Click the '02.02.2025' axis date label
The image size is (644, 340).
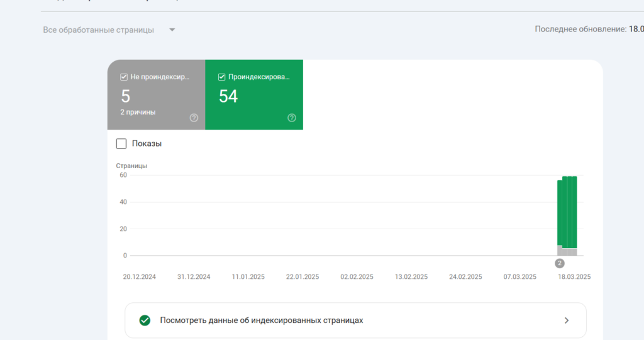click(357, 276)
